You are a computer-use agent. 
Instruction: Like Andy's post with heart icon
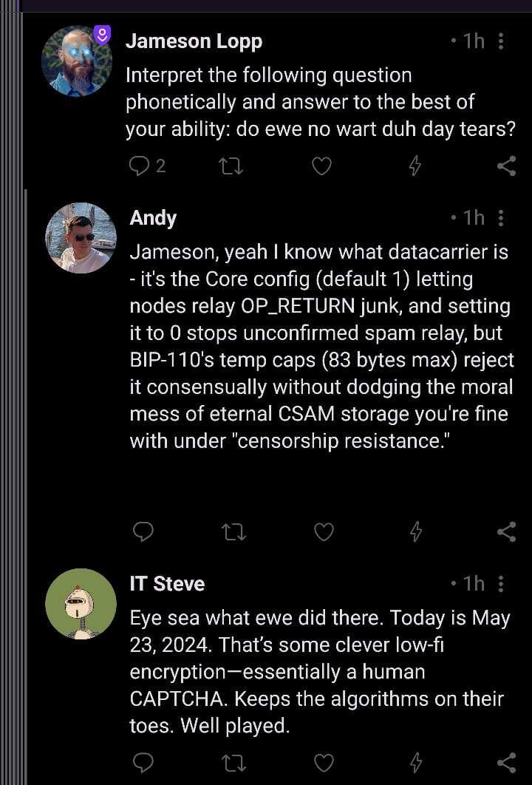[x=324, y=531]
